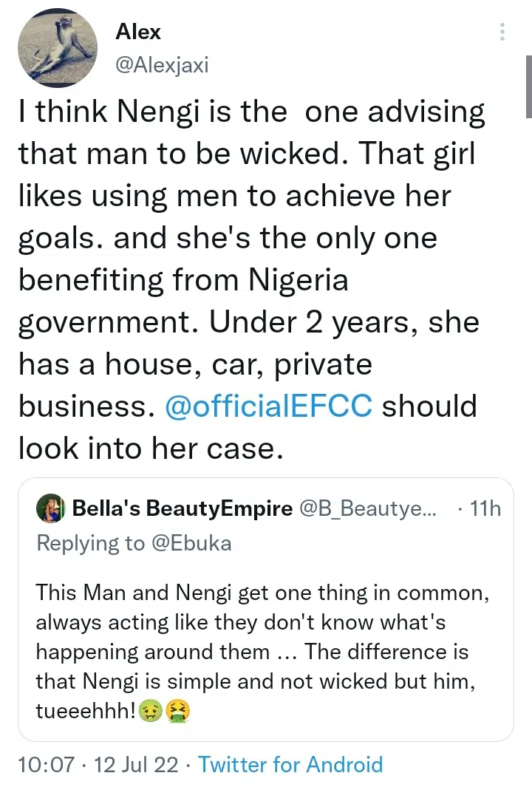Viewport: 532px width, 787px height.
Task: Click Bella's BeautyEmpire small avatar icon
Action: pyautogui.click(x=52, y=508)
